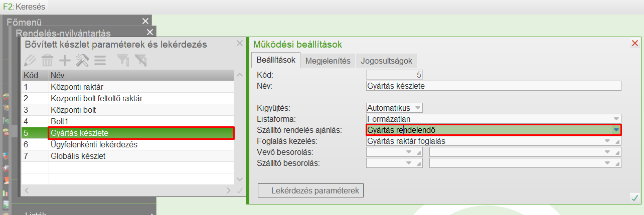Select the Globális készlet row
Screen dimensions: 644x215
tap(128, 156)
